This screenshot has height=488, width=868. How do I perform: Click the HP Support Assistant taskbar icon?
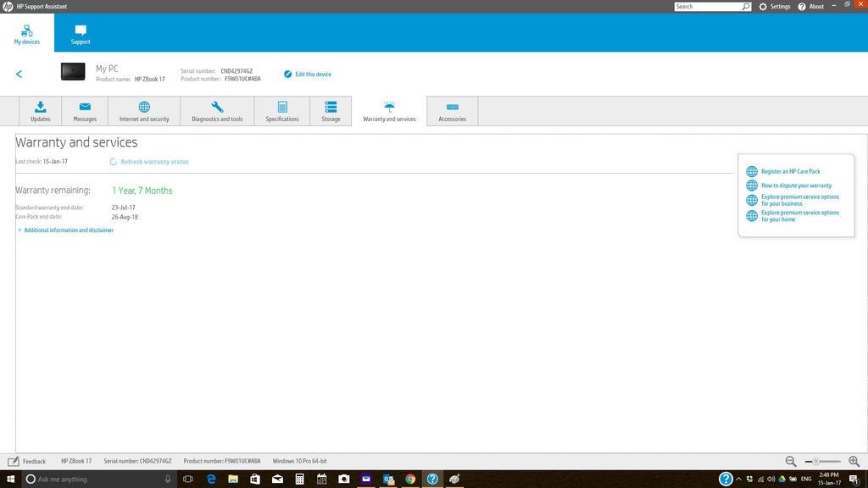(432, 480)
